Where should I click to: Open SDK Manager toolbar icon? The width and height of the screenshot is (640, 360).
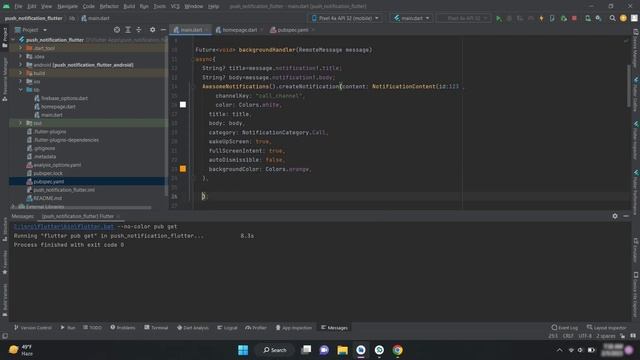tap(598, 18)
